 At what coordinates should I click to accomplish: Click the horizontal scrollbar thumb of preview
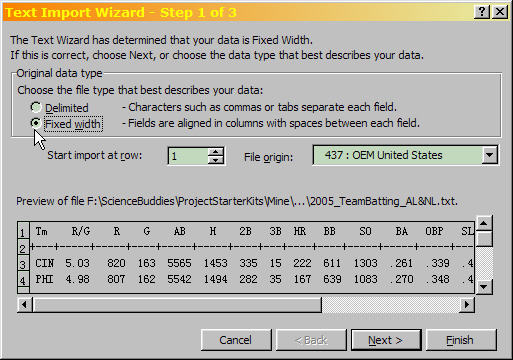177,305
